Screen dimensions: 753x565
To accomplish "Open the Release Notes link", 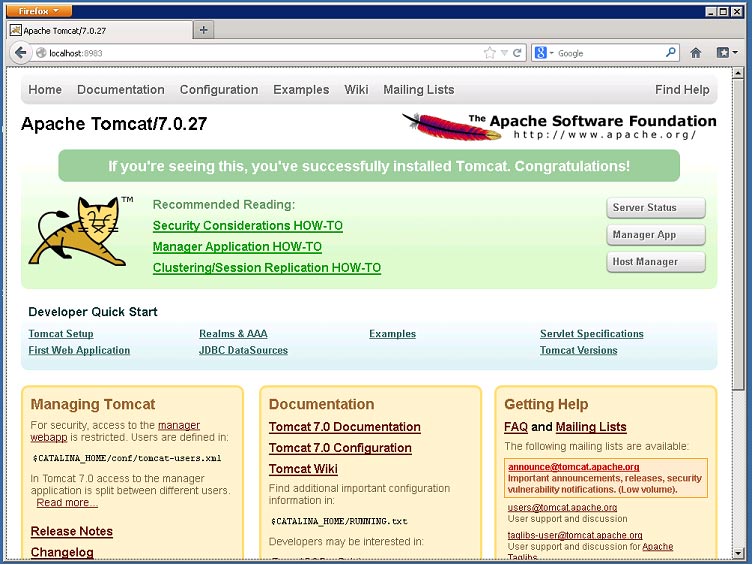I will 72,531.
